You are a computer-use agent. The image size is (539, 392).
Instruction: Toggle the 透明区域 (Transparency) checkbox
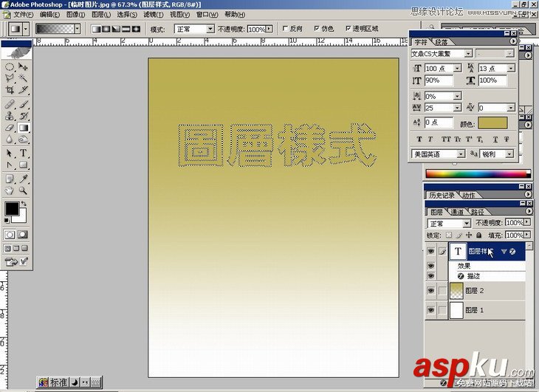(349, 29)
